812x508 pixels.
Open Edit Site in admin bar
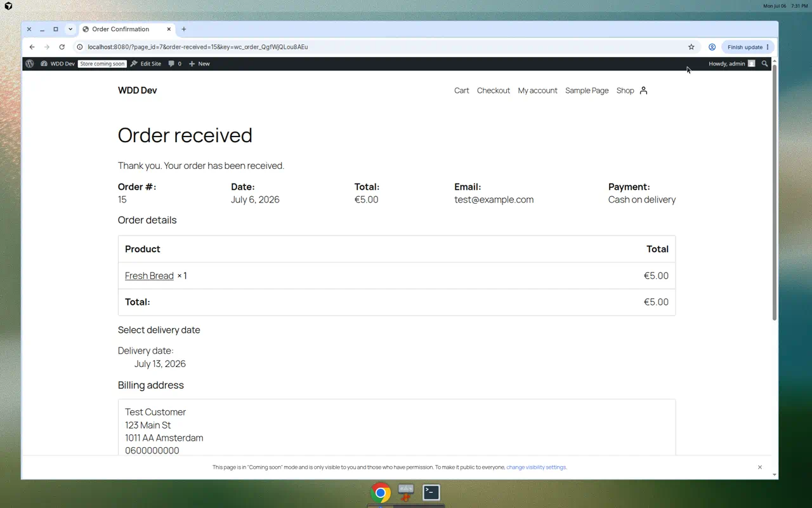tap(146, 63)
